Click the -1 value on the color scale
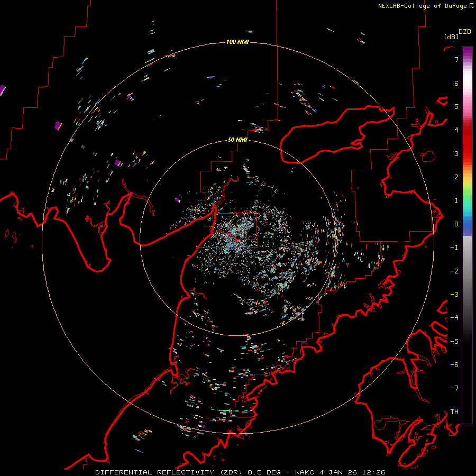 click(454, 248)
